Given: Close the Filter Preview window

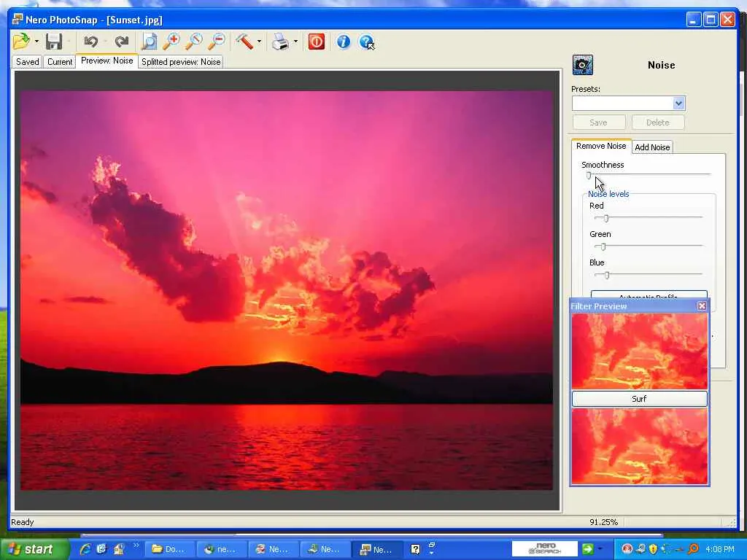Looking at the screenshot, I should click(702, 306).
